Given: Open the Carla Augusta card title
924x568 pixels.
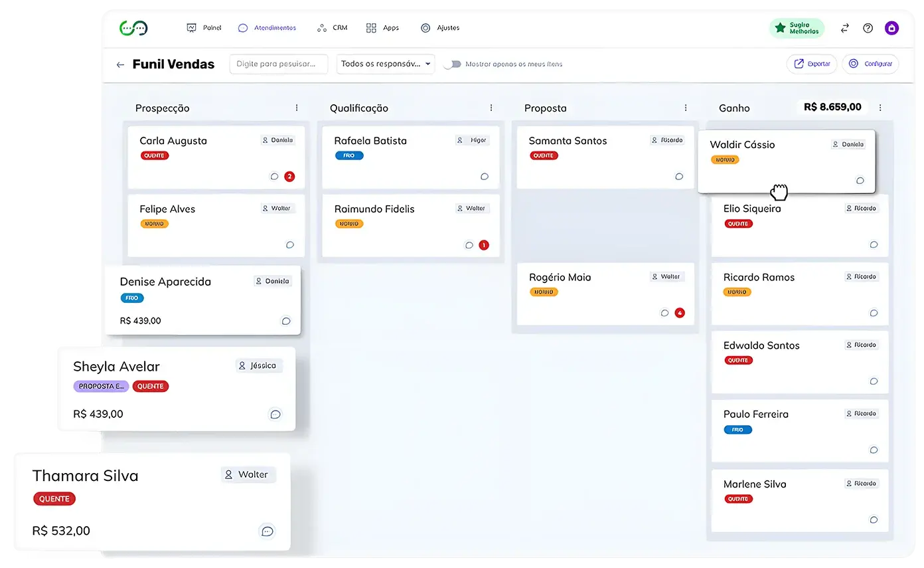Looking at the screenshot, I should [173, 141].
